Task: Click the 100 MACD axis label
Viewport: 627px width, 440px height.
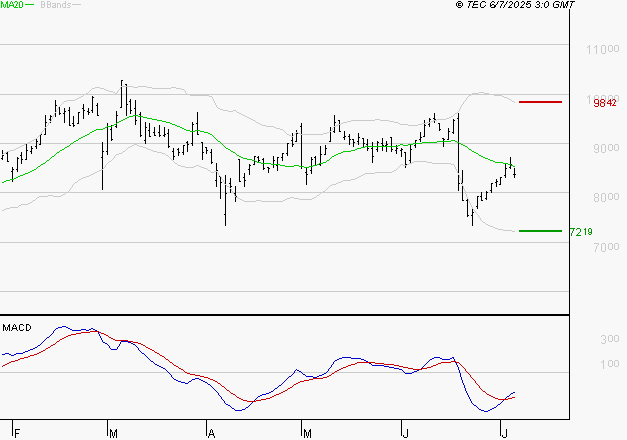Action: click(610, 364)
